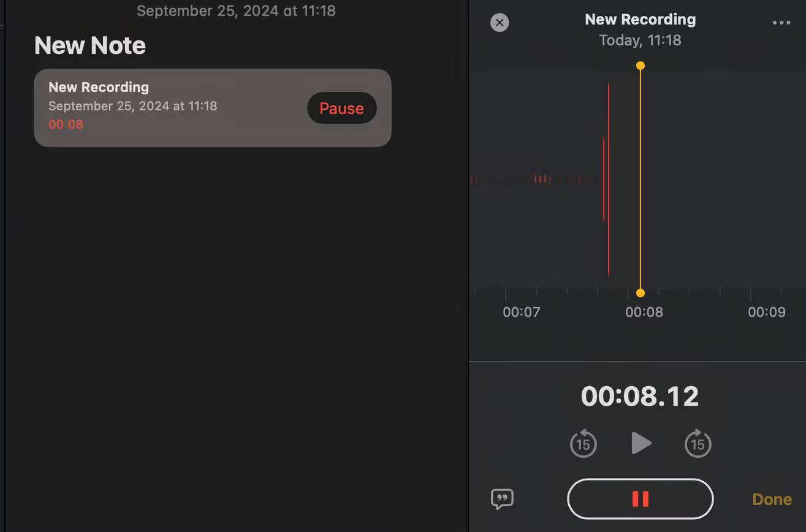Click the 00:08.12 elapsed time display
The image size is (806, 532).
pyautogui.click(x=640, y=397)
